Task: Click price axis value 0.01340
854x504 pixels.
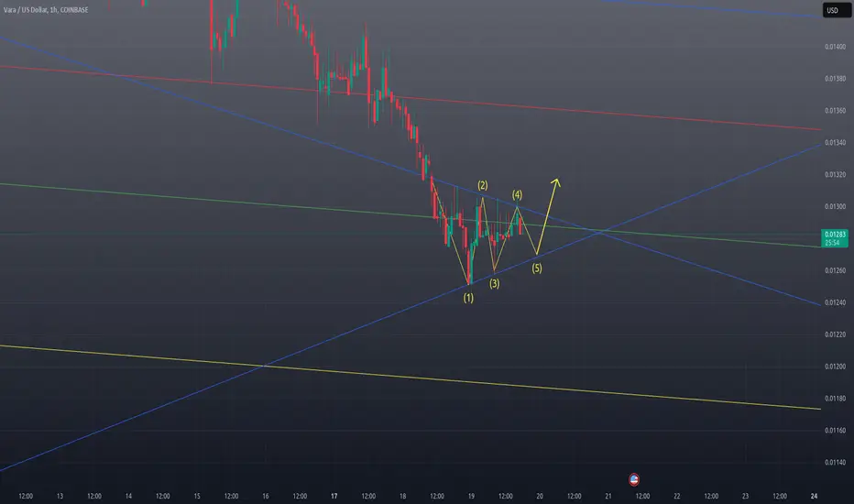Action: coord(835,143)
